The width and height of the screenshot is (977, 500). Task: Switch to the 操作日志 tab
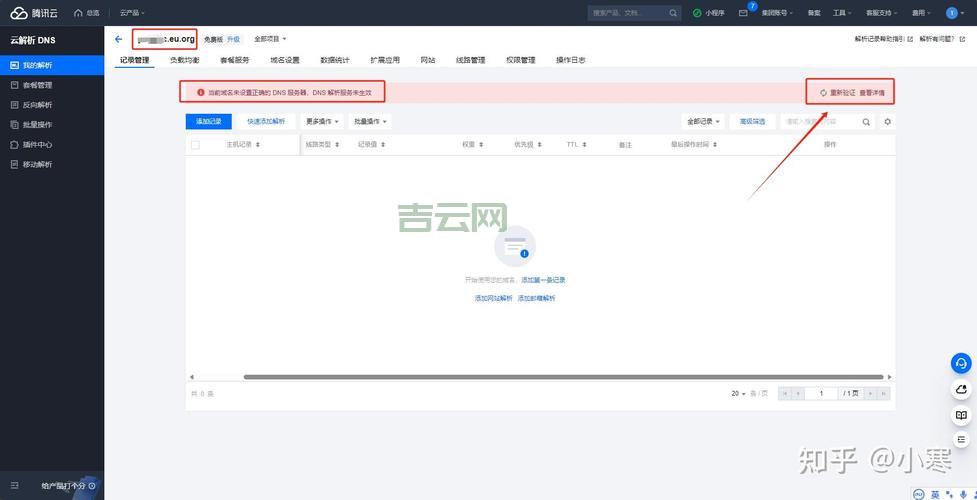tap(571, 60)
